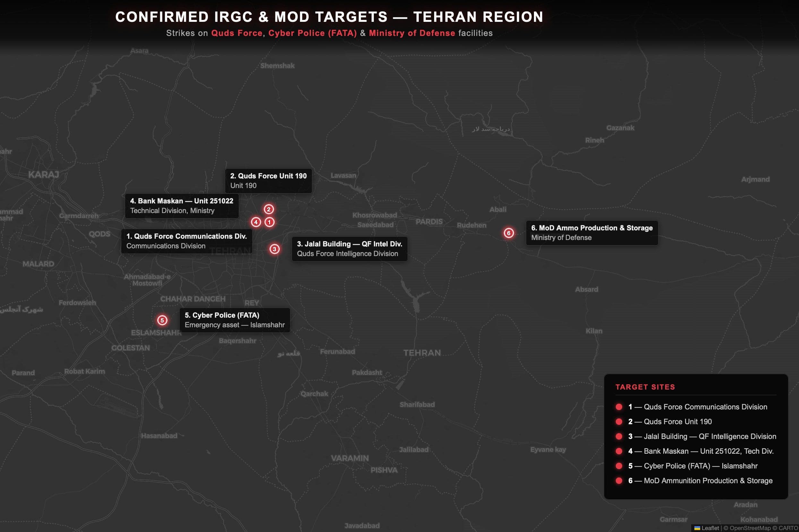The height and width of the screenshot is (532, 799).
Task: Click 'Quds Force' in the subtitle
Action: click(x=237, y=33)
